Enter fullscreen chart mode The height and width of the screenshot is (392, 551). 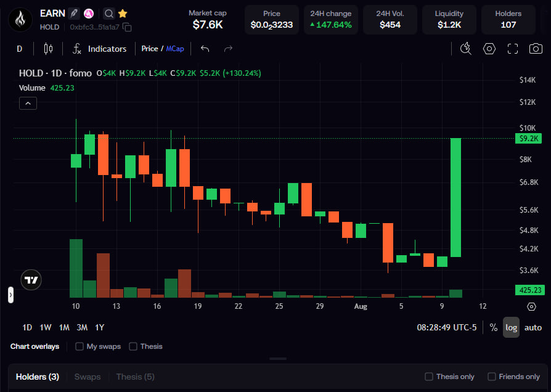coord(513,49)
